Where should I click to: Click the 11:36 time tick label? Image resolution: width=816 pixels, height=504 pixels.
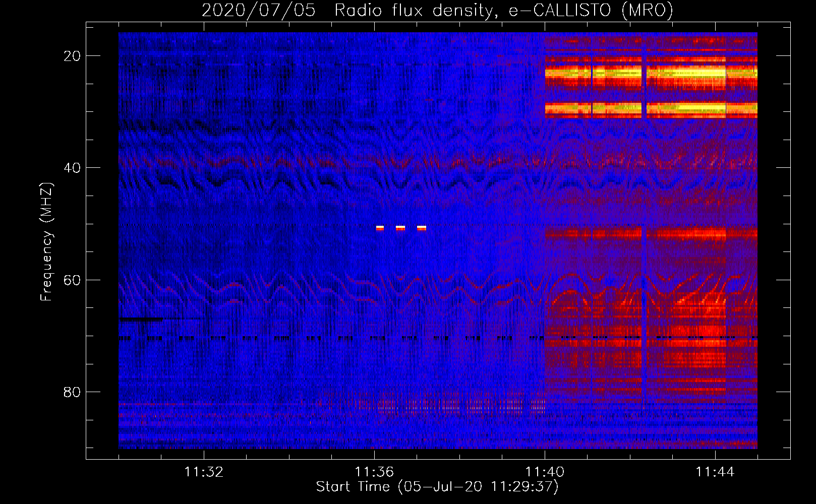click(374, 472)
